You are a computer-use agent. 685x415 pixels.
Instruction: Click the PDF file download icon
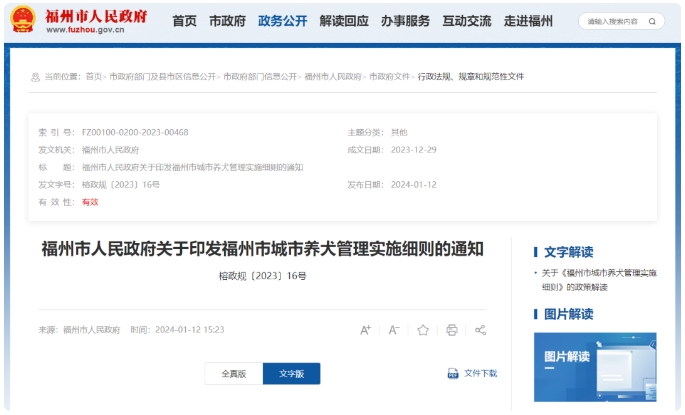point(453,374)
